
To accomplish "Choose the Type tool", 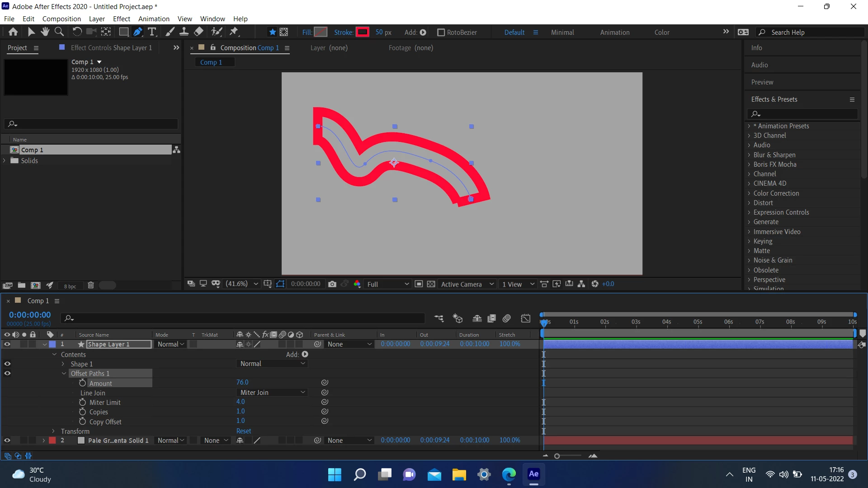I will click(152, 32).
